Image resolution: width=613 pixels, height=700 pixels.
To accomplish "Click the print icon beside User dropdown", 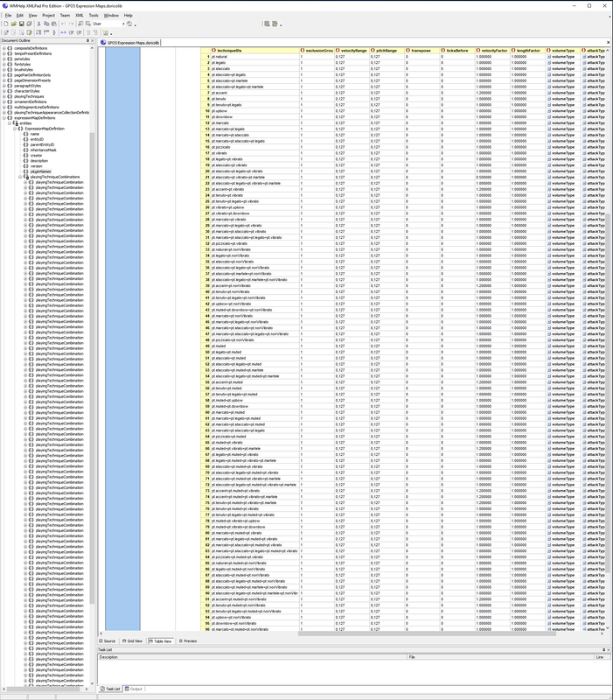I will (129, 24).
